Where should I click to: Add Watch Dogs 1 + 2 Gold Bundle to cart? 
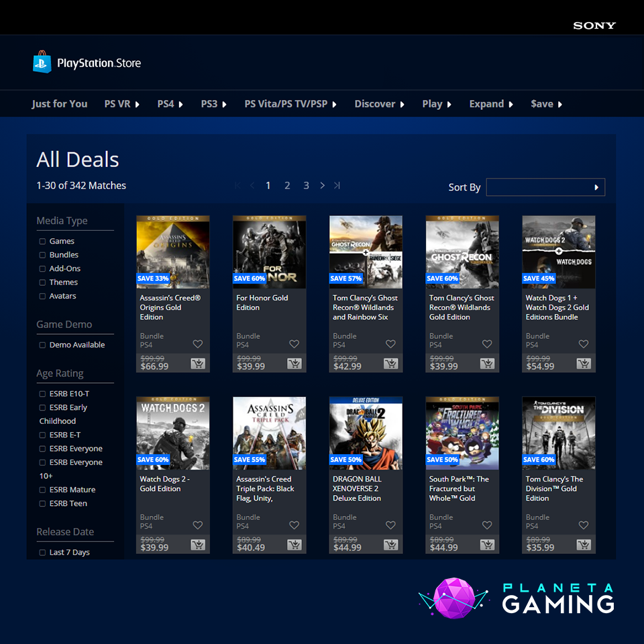point(584,364)
